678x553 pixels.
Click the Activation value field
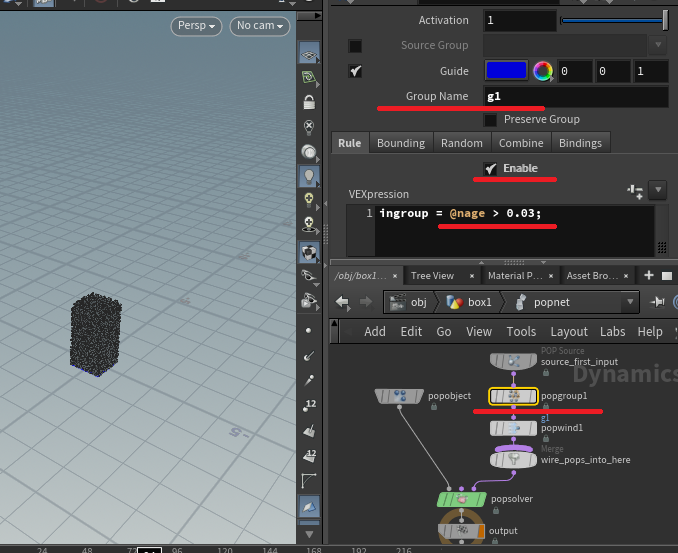[520, 20]
